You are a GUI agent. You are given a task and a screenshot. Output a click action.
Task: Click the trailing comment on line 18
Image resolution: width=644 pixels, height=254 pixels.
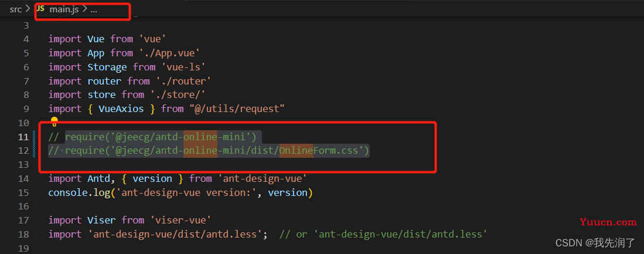click(384, 234)
